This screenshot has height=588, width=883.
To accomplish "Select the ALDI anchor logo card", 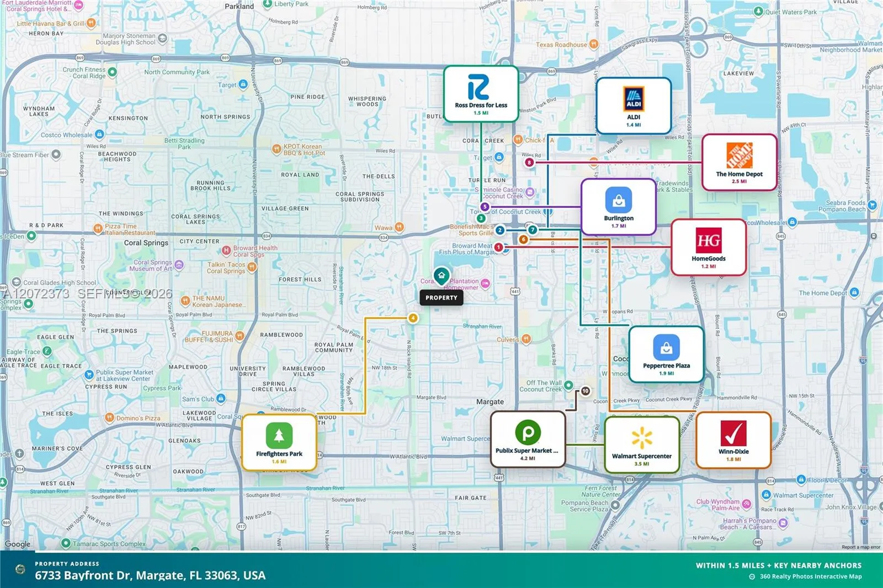I will [634, 106].
